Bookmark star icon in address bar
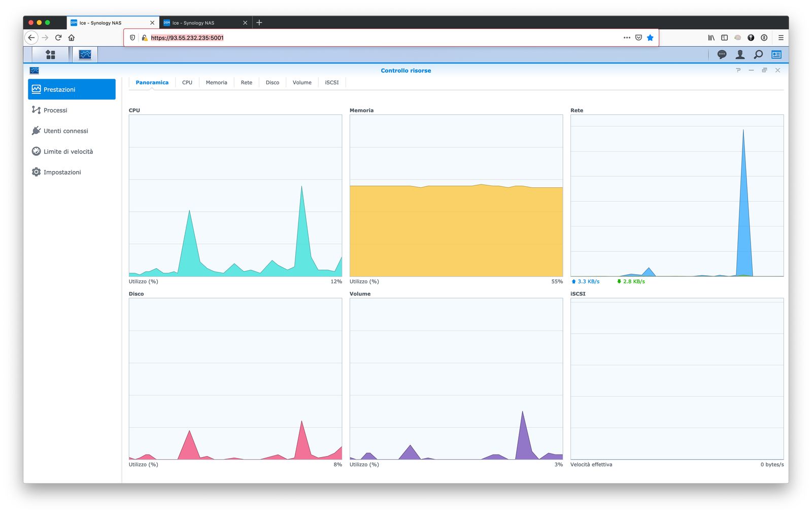The width and height of the screenshot is (812, 514). point(650,38)
